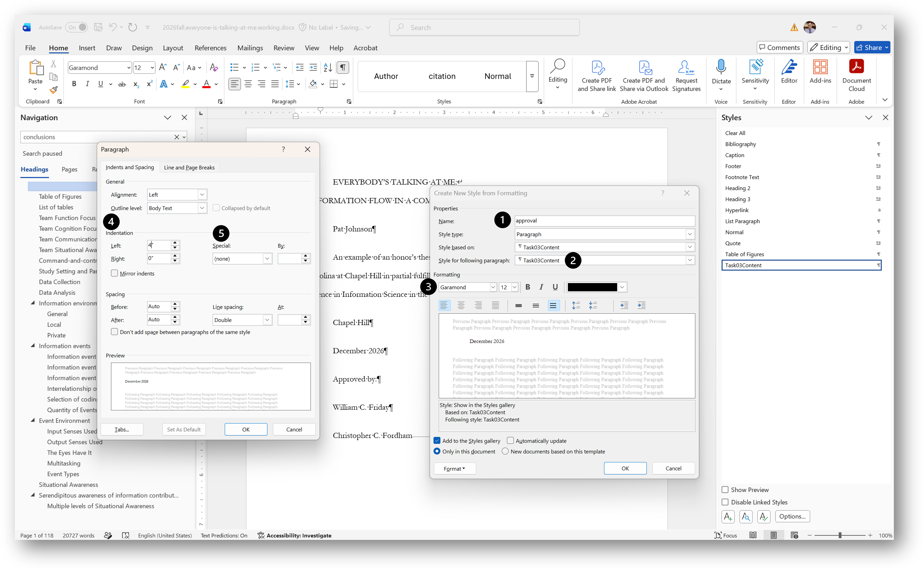
Task: Click the Sort icon in Paragraph group
Action: 327,67
